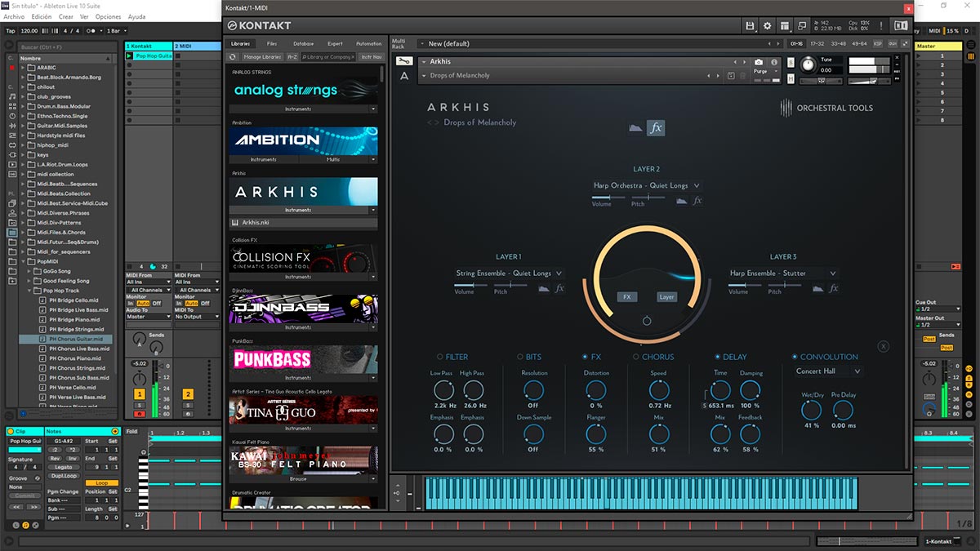Image resolution: width=980 pixels, height=551 pixels.
Task: Open the Concert Hall convolution dropdown
Action: [x=828, y=371]
